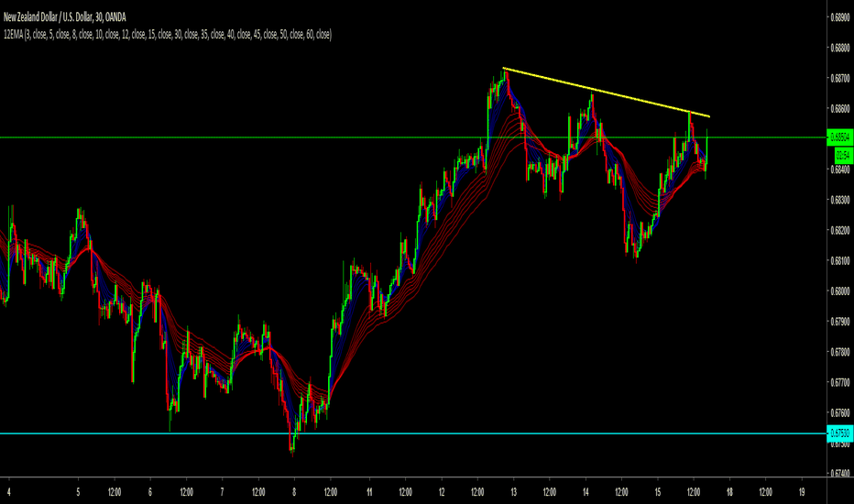The width and height of the screenshot is (854, 504).
Task: Click the 02:54 bar countdown label
Action: [843, 155]
